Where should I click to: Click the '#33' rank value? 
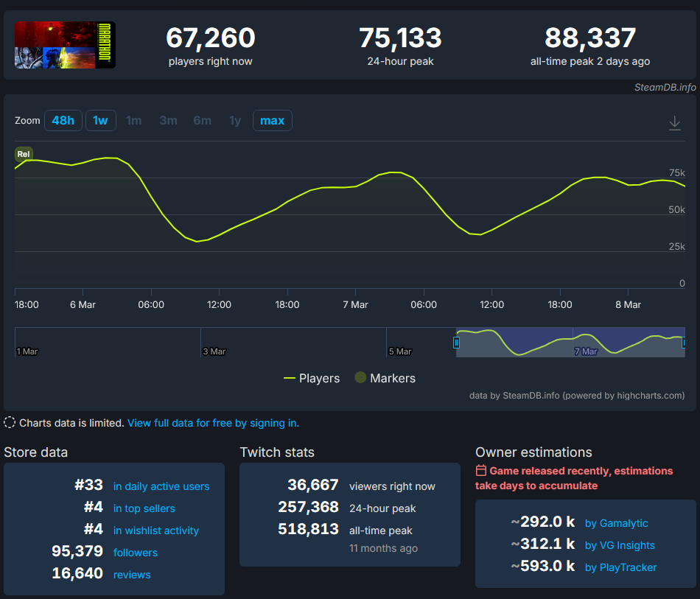[89, 485]
